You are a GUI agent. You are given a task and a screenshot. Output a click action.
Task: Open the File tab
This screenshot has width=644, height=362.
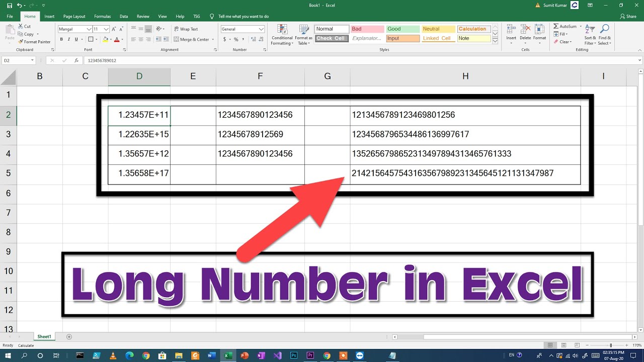click(x=10, y=16)
